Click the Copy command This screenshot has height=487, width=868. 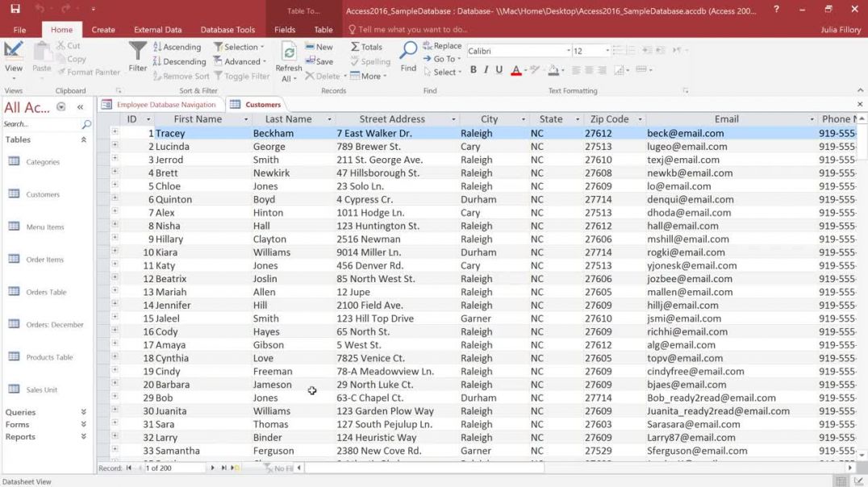pyautogui.click(x=71, y=59)
